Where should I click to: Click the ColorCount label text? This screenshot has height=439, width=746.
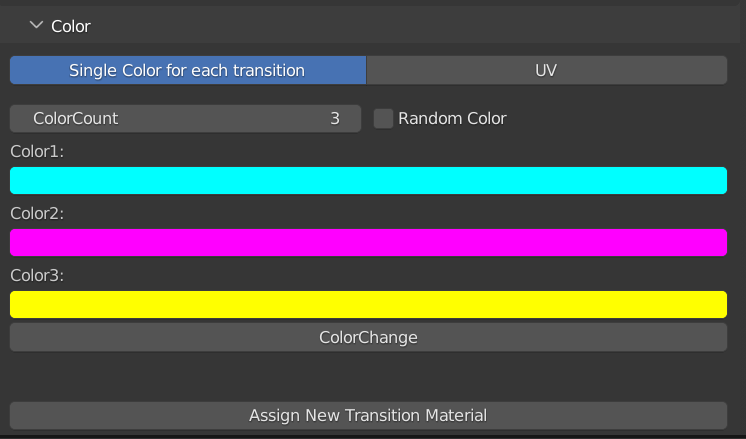click(76, 118)
